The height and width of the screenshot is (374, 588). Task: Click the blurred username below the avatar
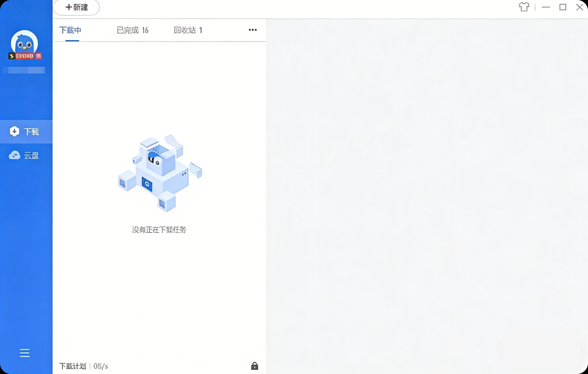coord(24,70)
